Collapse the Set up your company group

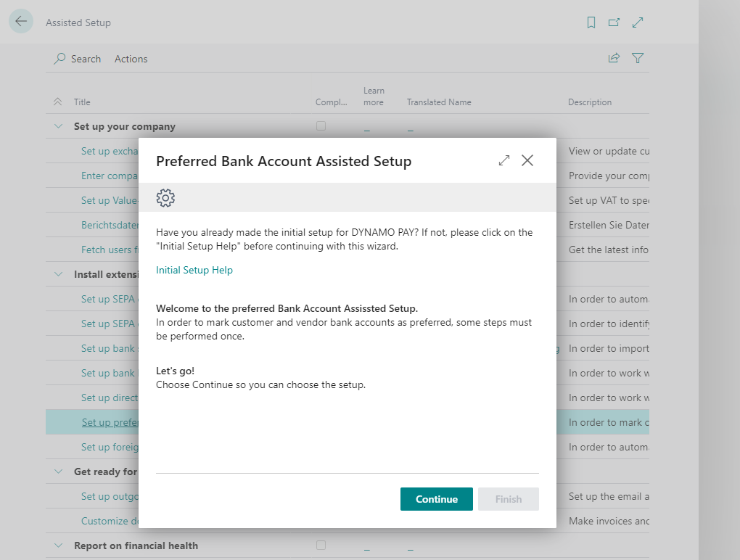[58, 125]
